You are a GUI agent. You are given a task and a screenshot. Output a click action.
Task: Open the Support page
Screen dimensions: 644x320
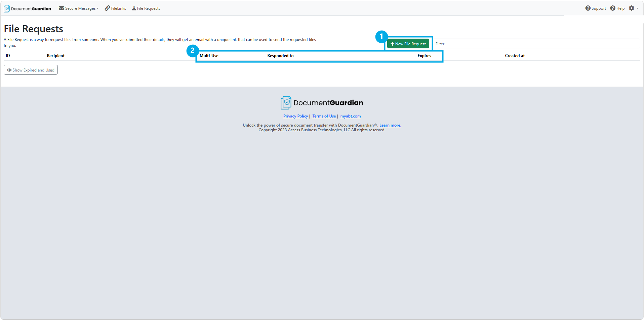tap(596, 8)
